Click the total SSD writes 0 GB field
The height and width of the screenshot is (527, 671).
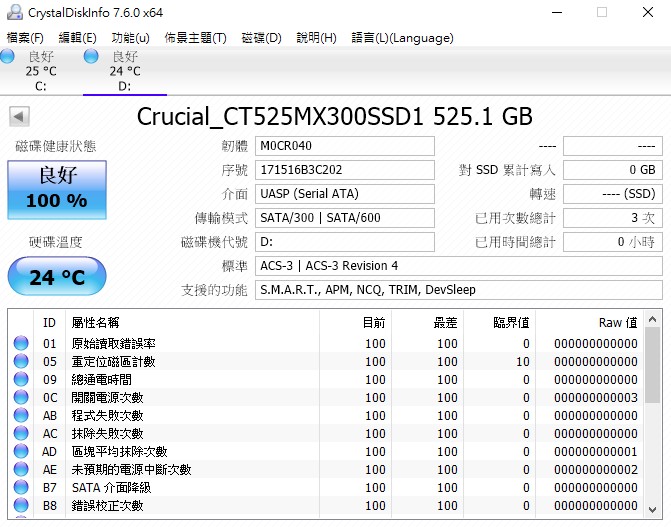[613, 170]
